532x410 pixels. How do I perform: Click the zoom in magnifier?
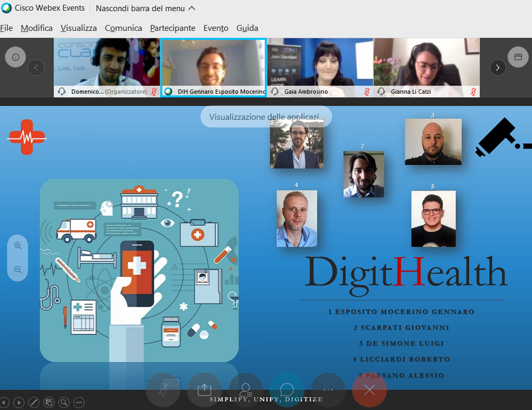(x=18, y=246)
